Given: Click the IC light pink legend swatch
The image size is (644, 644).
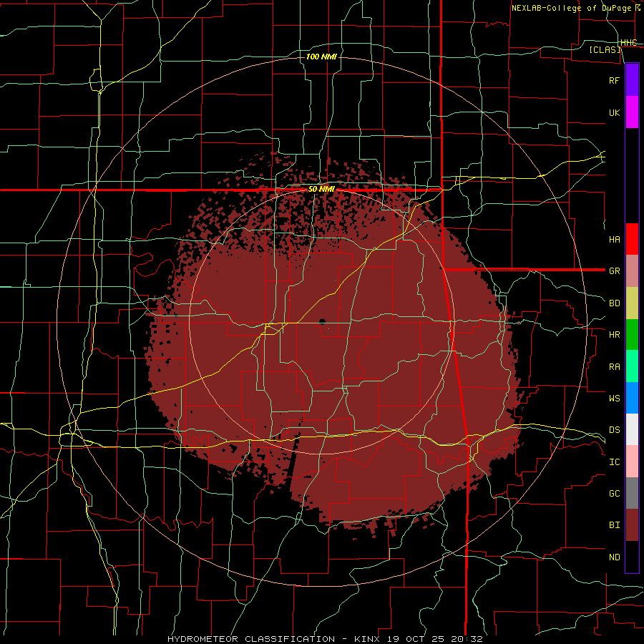Looking at the screenshot, I should (632, 462).
